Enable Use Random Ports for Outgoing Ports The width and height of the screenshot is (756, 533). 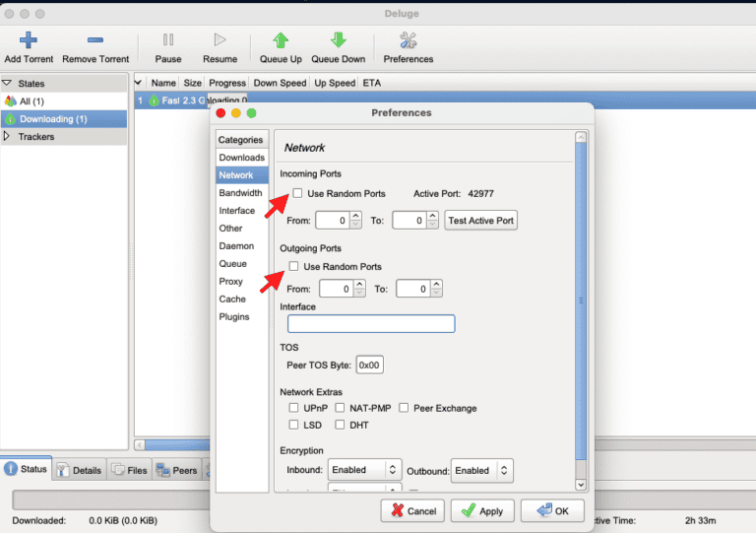click(293, 267)
